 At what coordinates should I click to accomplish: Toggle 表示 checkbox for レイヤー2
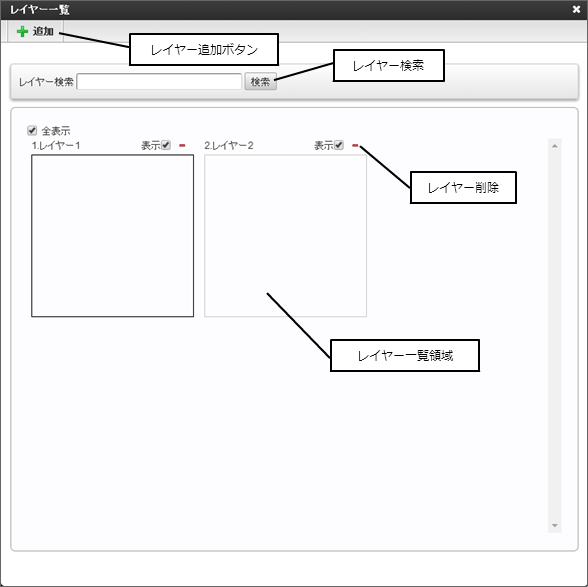[339, 145]
